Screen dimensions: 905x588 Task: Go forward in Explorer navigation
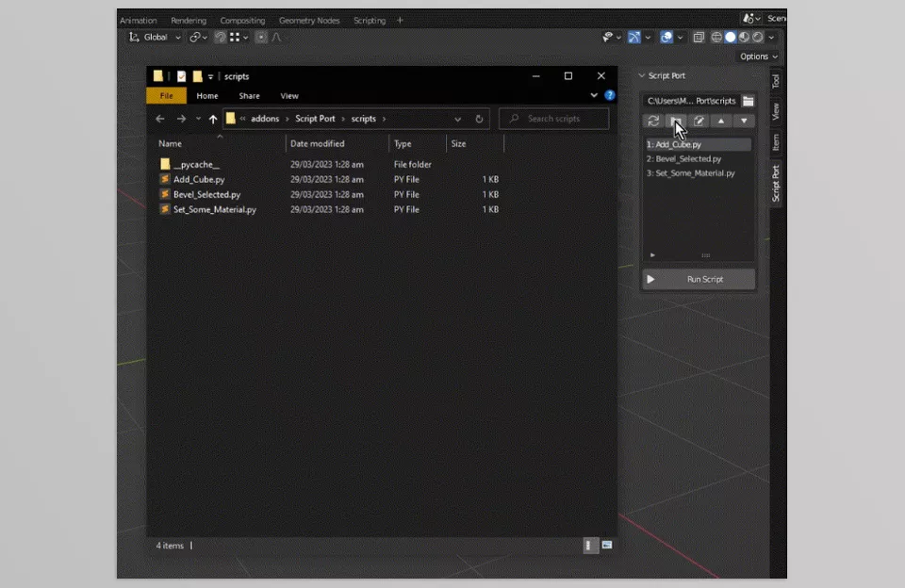point(181,119)
